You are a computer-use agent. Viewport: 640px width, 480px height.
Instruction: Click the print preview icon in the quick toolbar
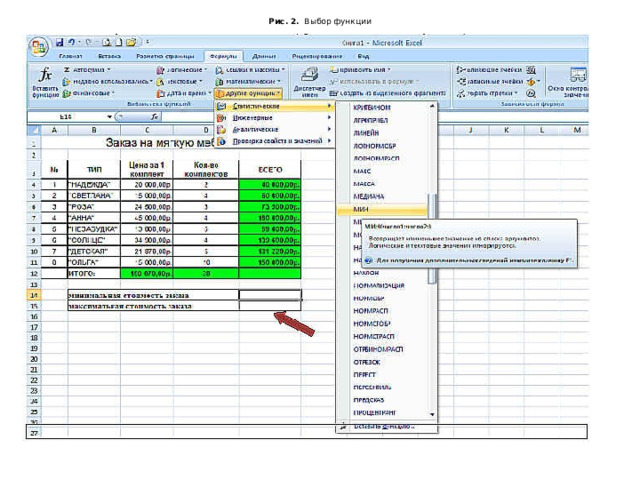[x=107, y=42]
